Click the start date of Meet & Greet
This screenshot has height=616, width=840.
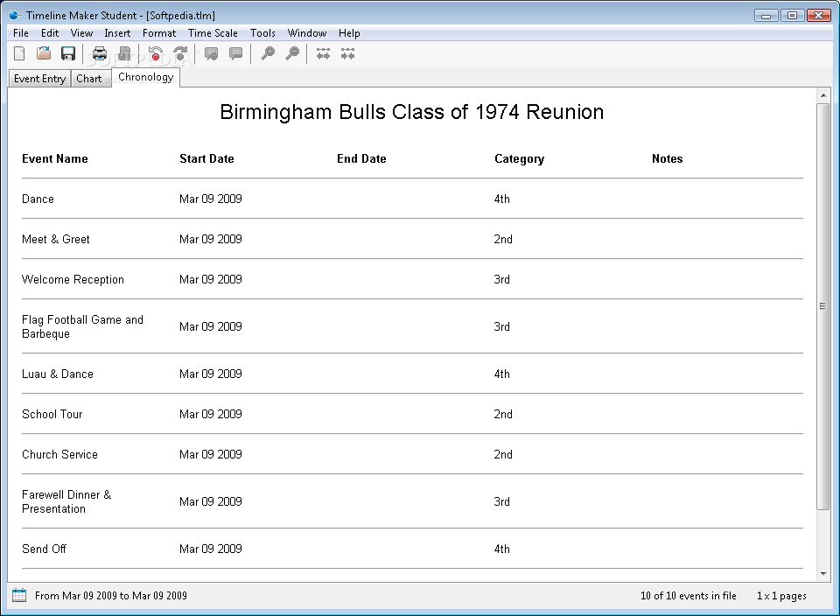211,239
